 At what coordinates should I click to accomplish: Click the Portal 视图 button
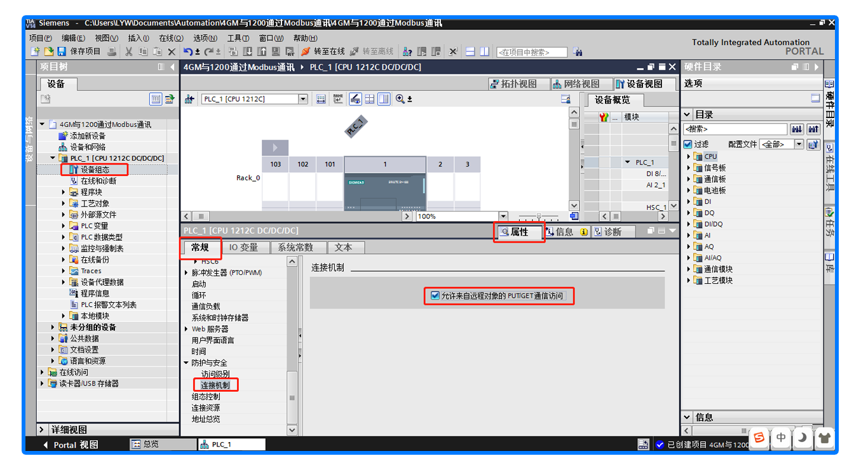[x=71, y=445]
